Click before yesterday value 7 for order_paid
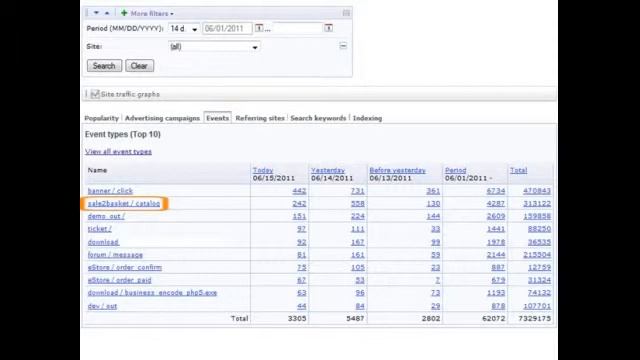Image resolution: width=640 pixels, height=360 pixels. (438, 280)
